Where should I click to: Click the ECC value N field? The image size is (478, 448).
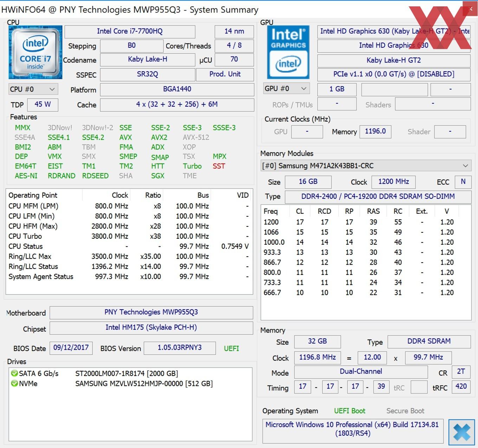point(463,182)
